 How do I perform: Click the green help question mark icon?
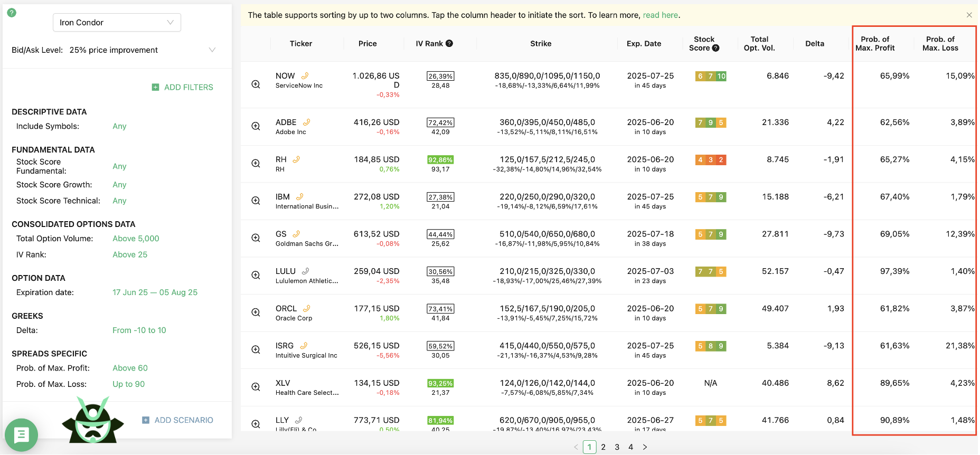[x=12, y=12]
